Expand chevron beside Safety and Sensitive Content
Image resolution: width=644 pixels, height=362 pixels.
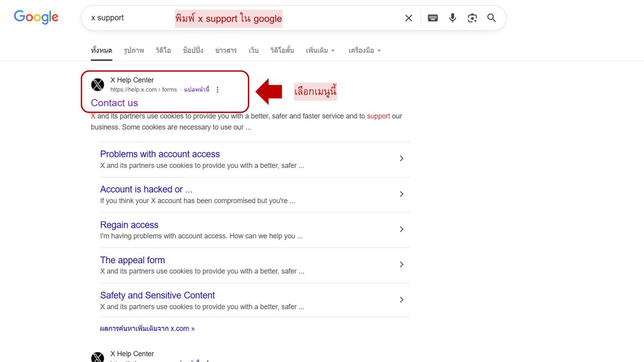click(401, 300)
